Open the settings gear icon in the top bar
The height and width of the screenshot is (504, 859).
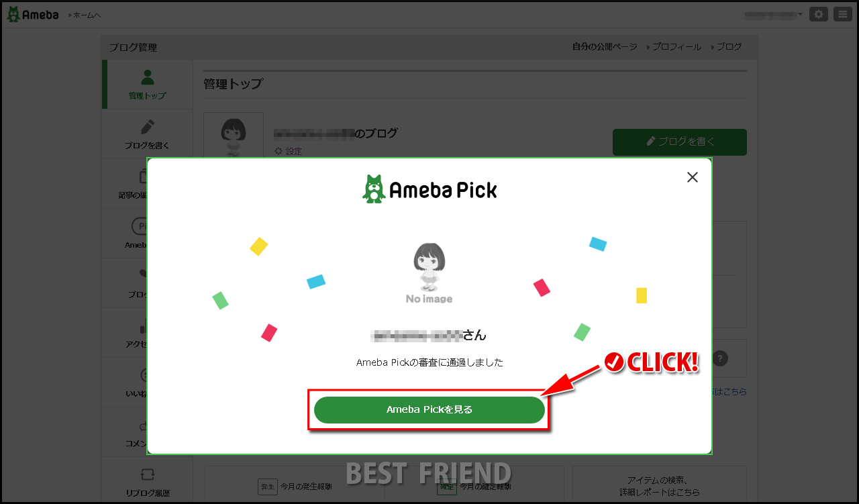point(818,14)
